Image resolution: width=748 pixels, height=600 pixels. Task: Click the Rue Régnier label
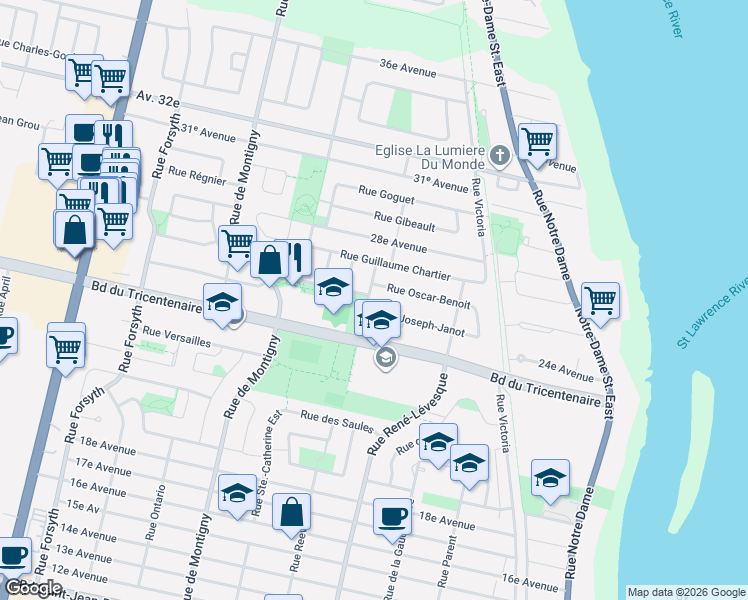click(x=197, y=176)
